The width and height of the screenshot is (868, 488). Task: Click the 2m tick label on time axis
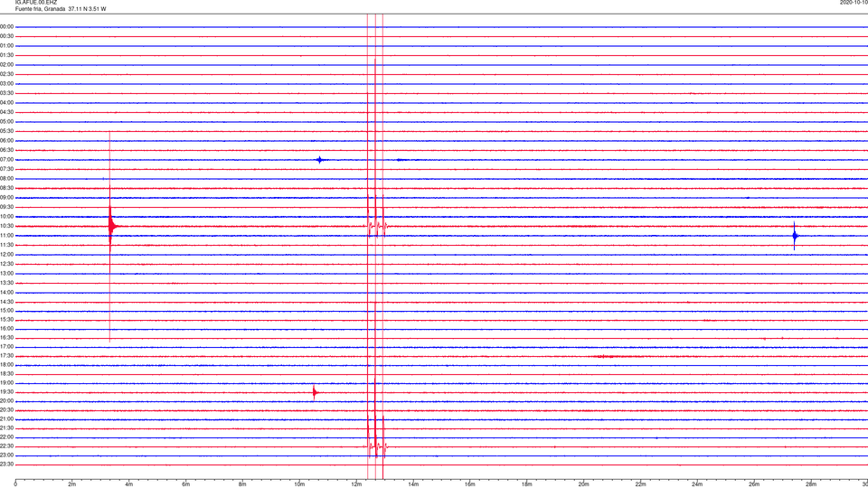point(72,484)
